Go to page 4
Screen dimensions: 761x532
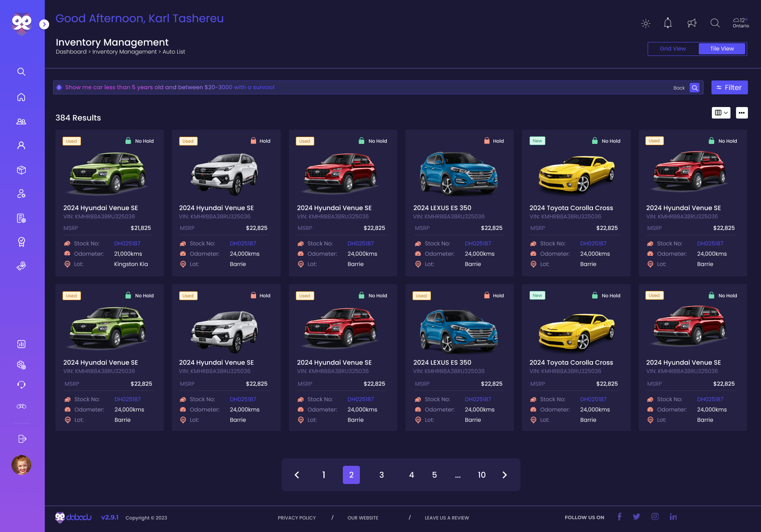(x=411, y=475)
